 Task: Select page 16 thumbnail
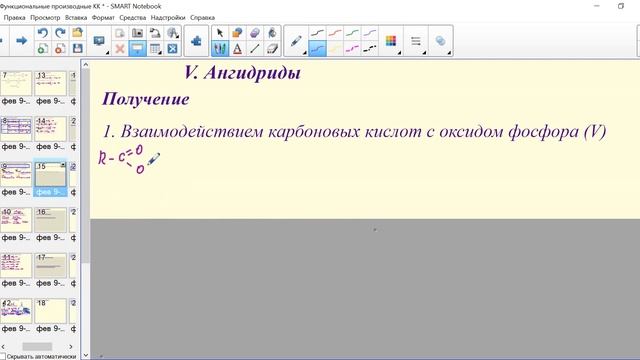click(x=50, y=220)
